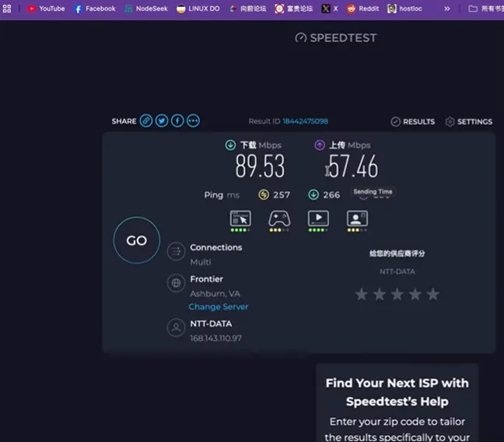This screenshot has width=504, height=442.
Task: Click the download speed 89.53 value
Action: [x=260, y=166]
